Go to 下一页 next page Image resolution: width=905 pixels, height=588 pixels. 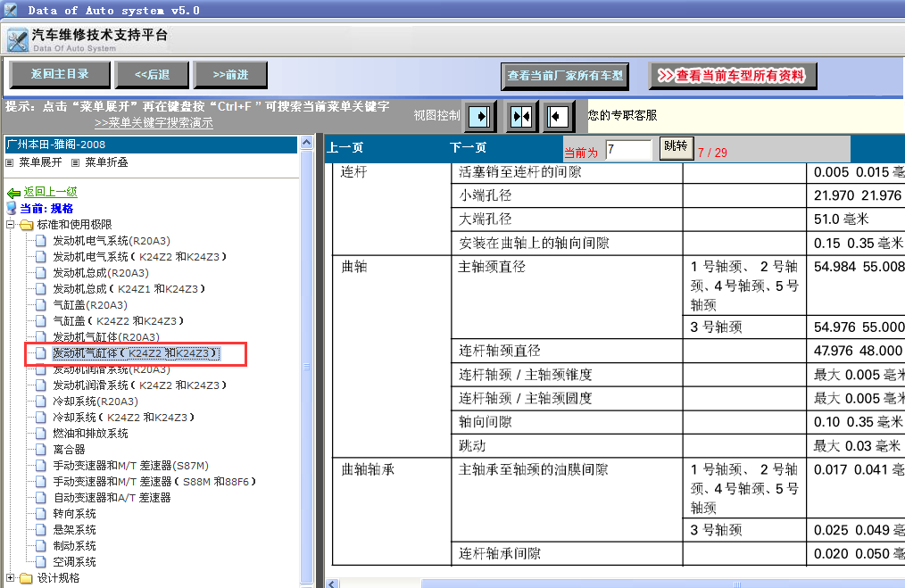(468, 148)
